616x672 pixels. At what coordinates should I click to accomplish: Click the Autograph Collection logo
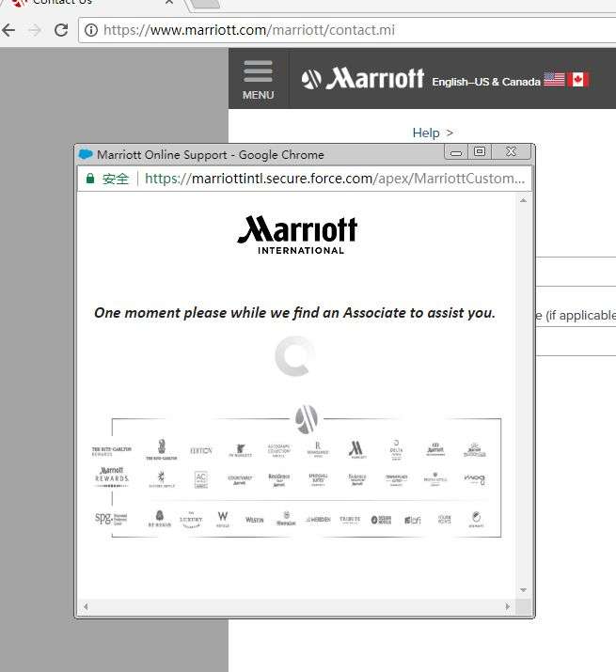click(278, 450)
